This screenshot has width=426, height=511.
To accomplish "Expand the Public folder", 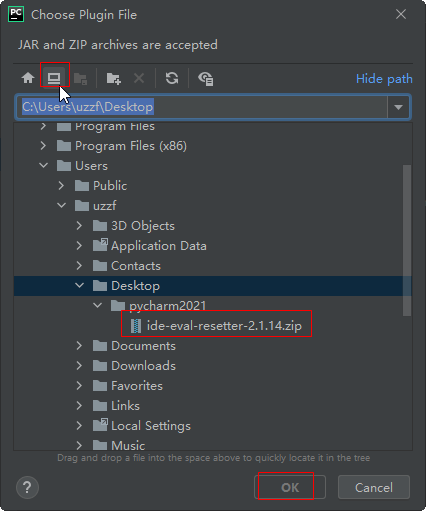I will click(x=61, y=186).
